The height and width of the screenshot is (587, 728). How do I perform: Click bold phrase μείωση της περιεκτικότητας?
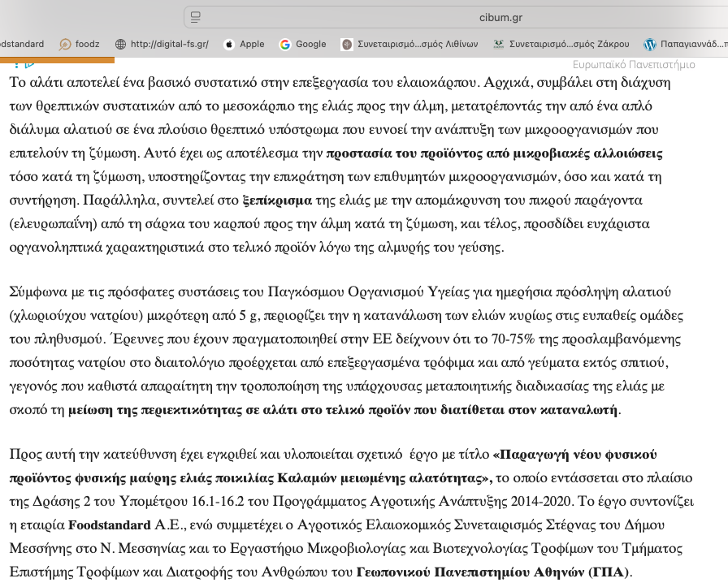pos(162,409)
